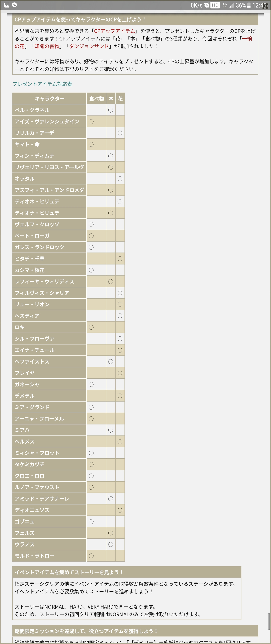Select the 食べ物 circle for アイズ・ヴァレンシュタイン
The image size is (271, 644).
(91, 122)
